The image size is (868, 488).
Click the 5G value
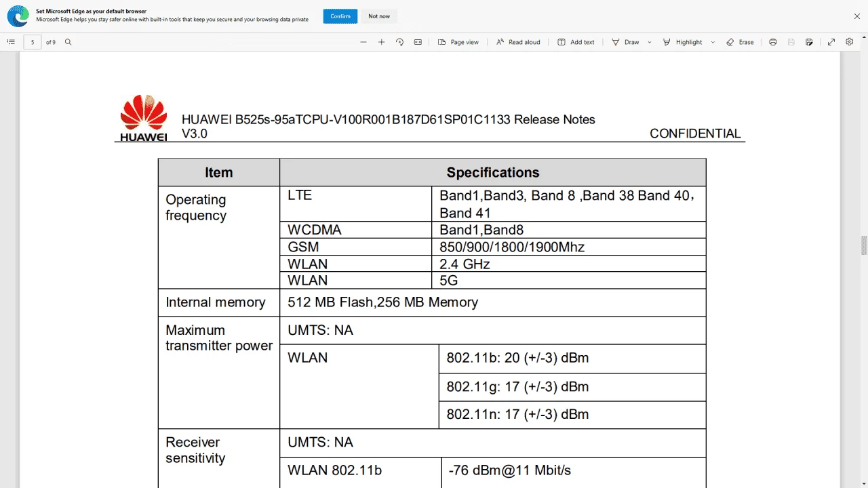449,280
